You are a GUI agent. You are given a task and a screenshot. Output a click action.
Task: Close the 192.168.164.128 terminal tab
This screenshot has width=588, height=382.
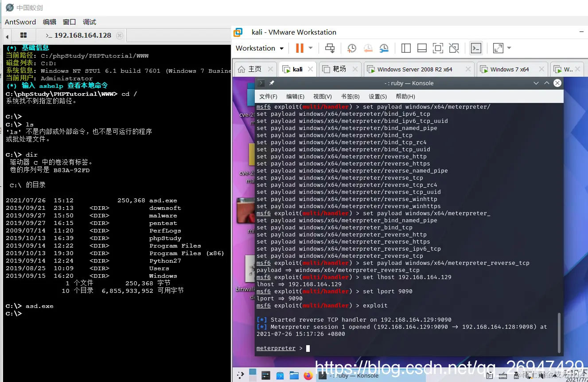pyautogui.click(x=119, y=35)
